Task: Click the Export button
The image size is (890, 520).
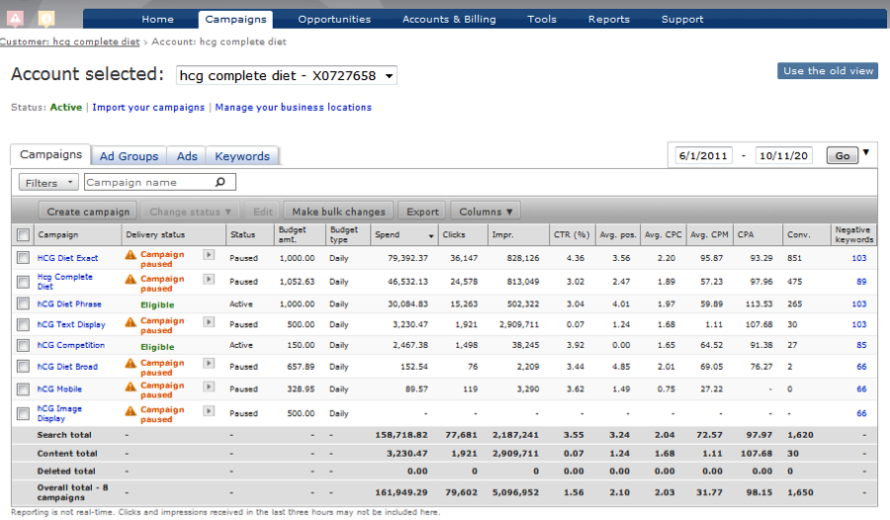Action: 422,211
